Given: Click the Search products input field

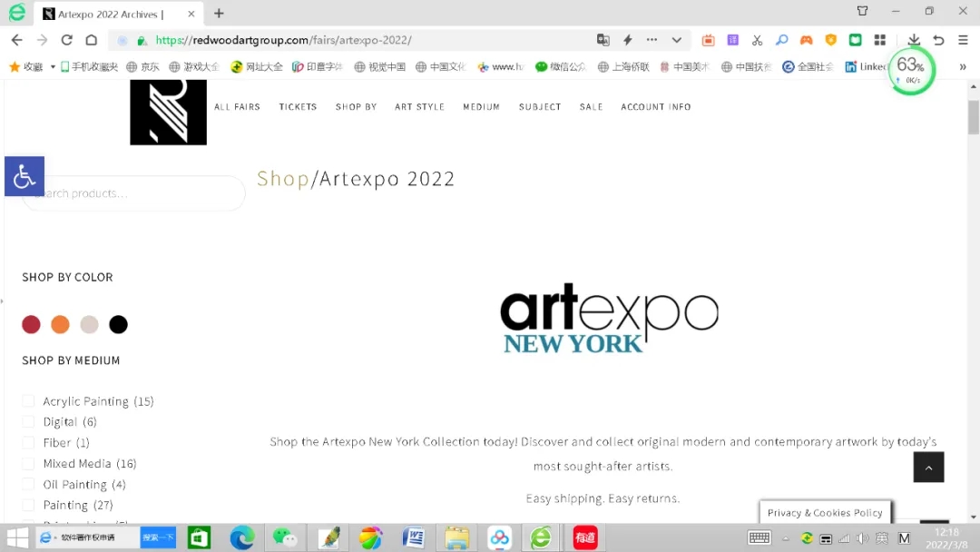Looking at the screenshot, I should click(x=134, y=193).
